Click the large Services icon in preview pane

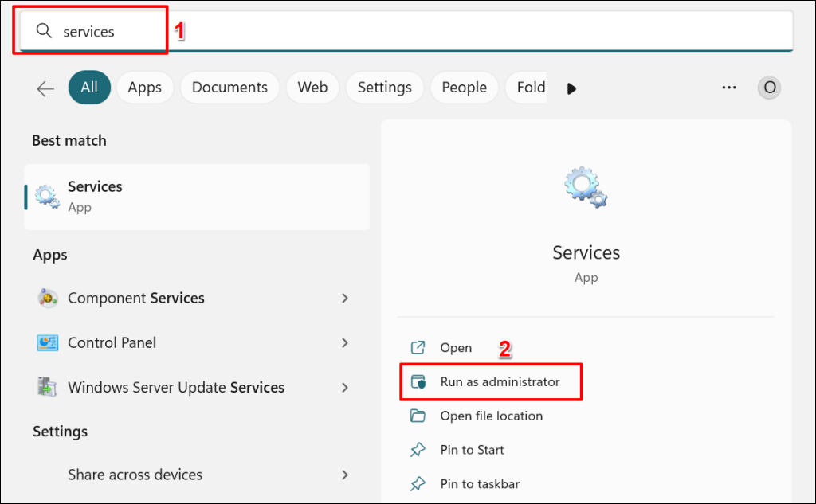pos(586,187)
